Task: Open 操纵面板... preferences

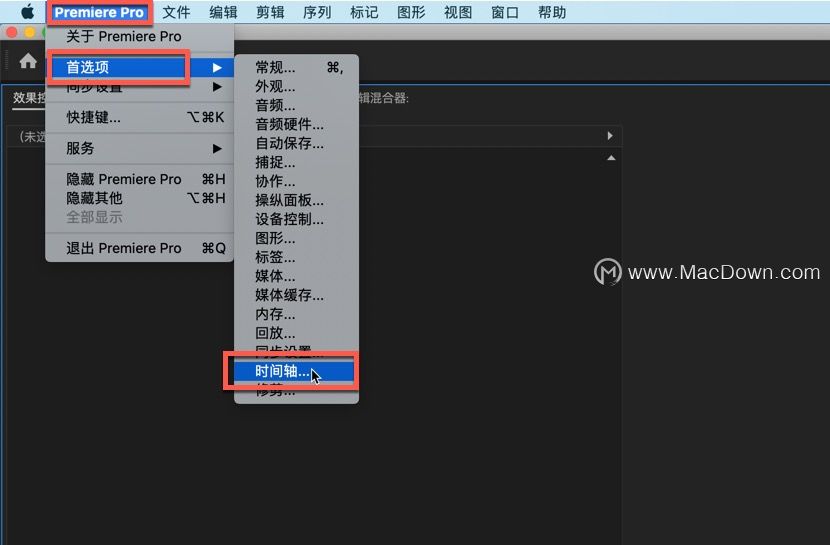Action: coord(296,201)
